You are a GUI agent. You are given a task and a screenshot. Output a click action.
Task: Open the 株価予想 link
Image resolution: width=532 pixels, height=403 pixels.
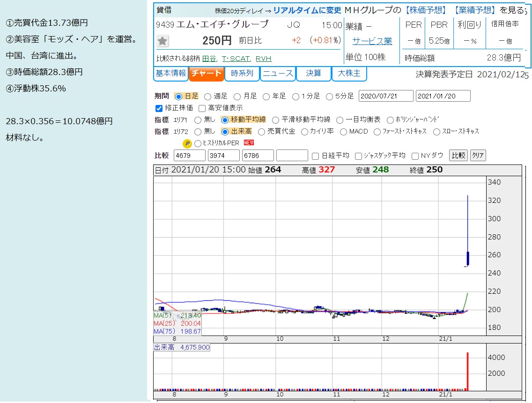click(x=426, y=10)
